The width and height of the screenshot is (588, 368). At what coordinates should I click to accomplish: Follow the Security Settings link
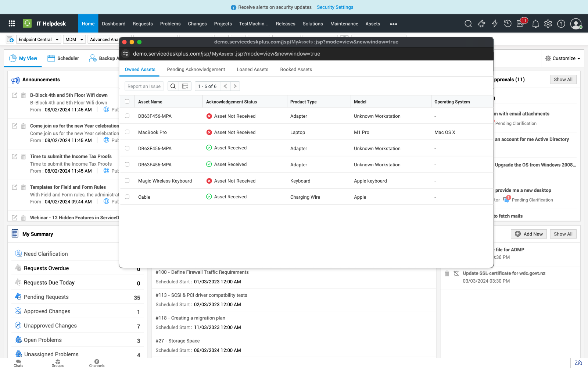pos(335,7)
